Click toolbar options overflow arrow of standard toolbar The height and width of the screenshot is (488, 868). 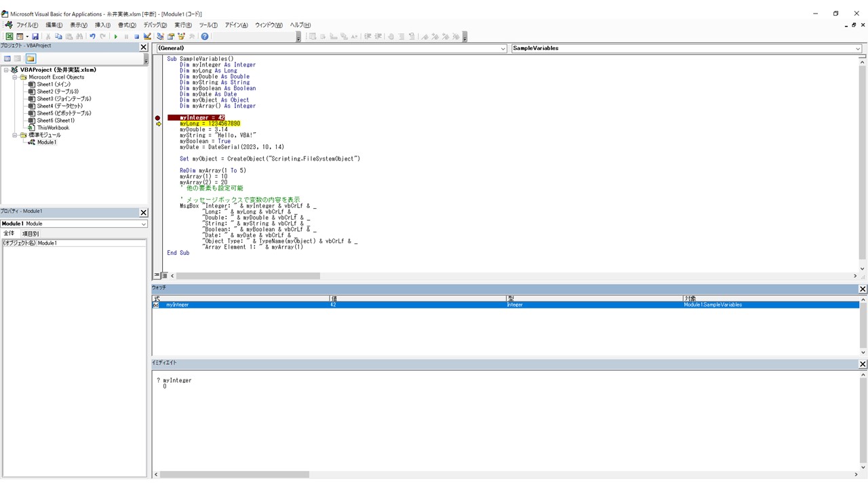coord(298,37)
